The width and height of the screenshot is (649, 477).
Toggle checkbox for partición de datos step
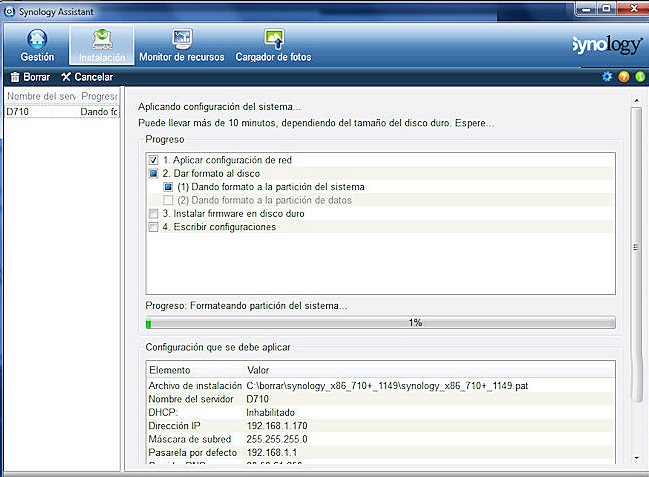(168, 200)
